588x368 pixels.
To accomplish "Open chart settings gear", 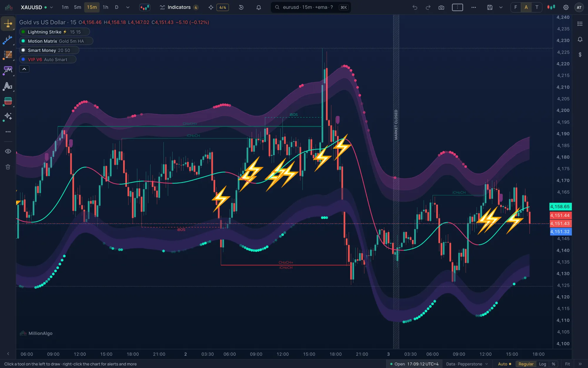I will coord(566,7).
